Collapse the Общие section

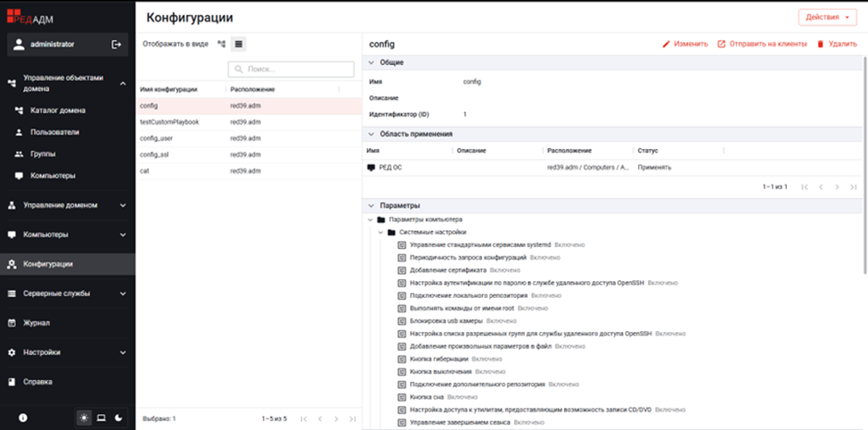(x=371, y=62)
